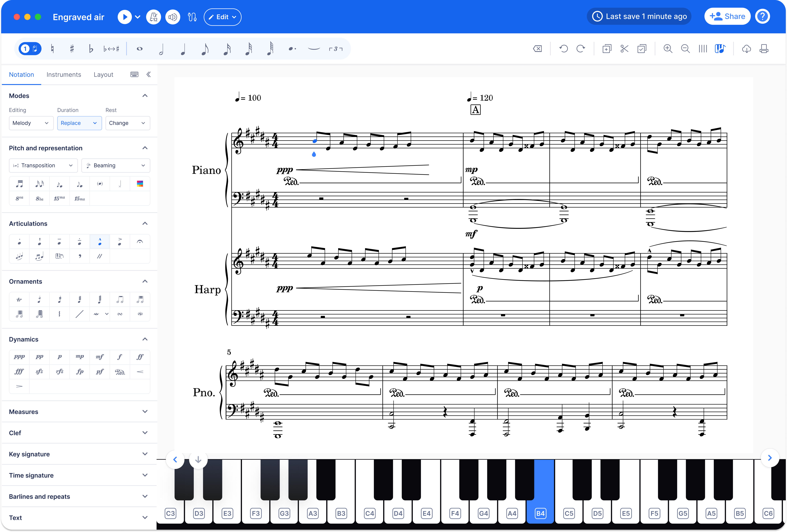This screenshot has width=787, height=532.
Task: Zoom in on the score
Action: click(668, 49)
